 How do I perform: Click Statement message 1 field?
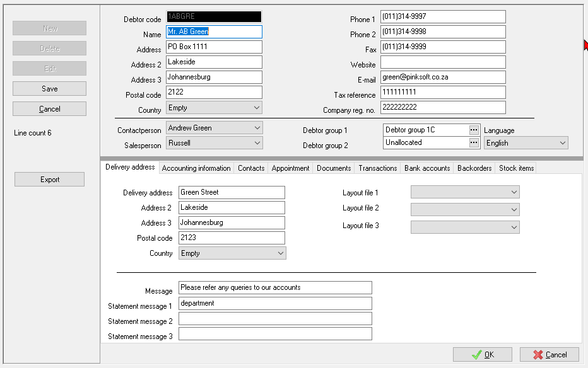(275, 303)
